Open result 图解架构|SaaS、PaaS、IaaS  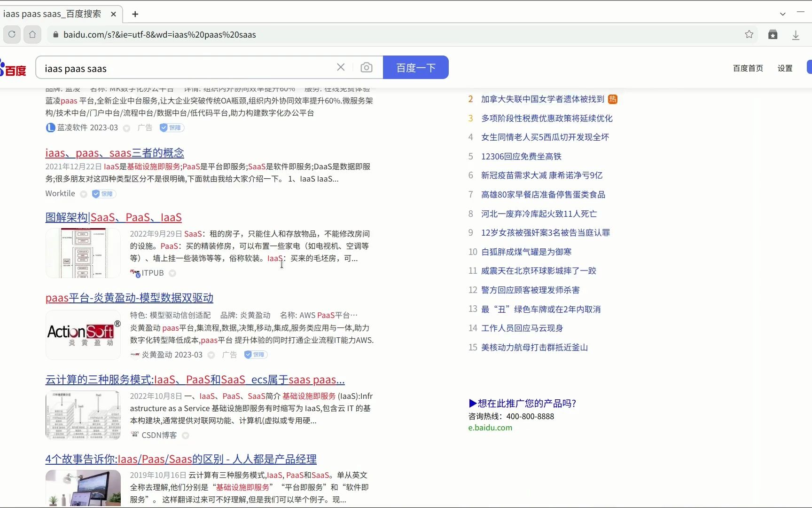[113, 217]
